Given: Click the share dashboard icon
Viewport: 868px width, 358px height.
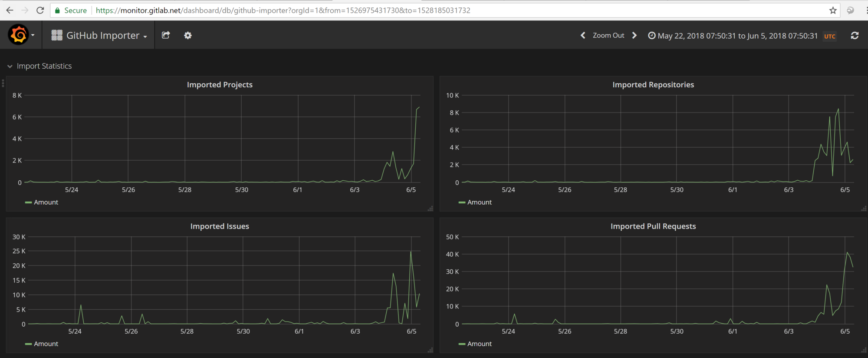Looking at the screenshot, I should point(166,35).
